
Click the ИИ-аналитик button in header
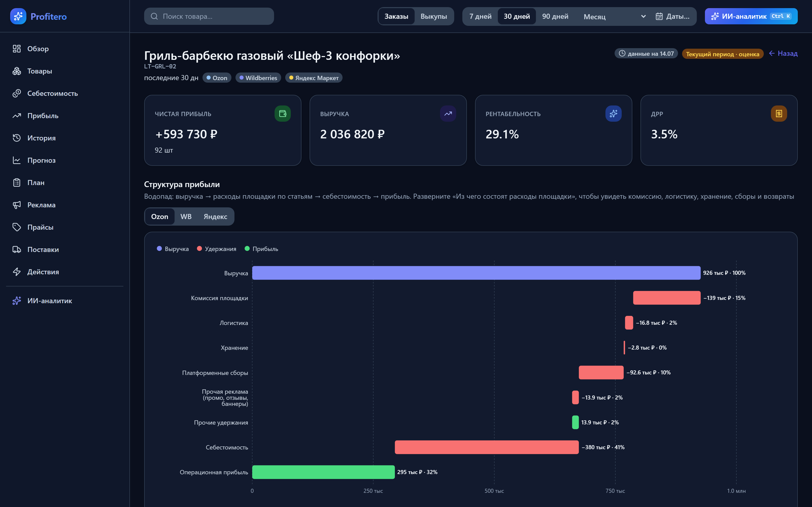pos(751,16)
